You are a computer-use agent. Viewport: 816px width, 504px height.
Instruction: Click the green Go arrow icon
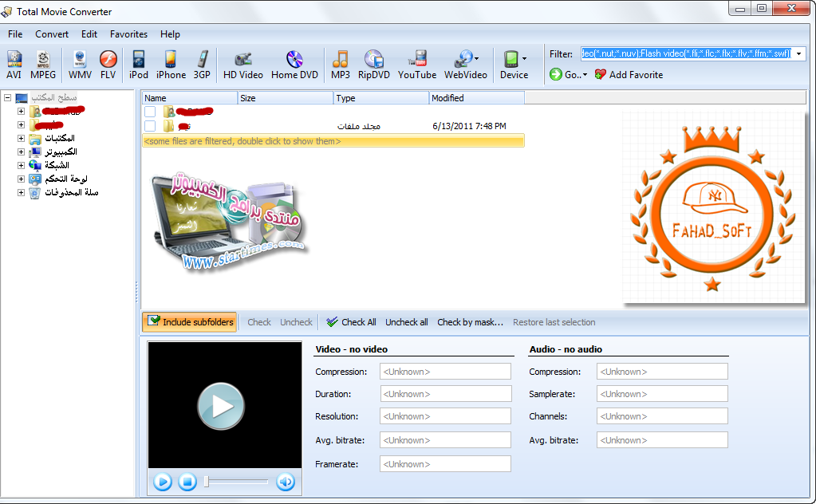[x=556, y=74]
